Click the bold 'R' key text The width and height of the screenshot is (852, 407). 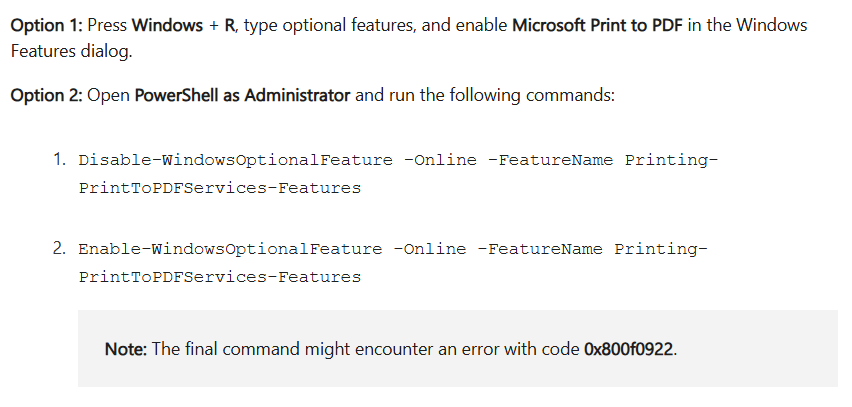(230, 25)
